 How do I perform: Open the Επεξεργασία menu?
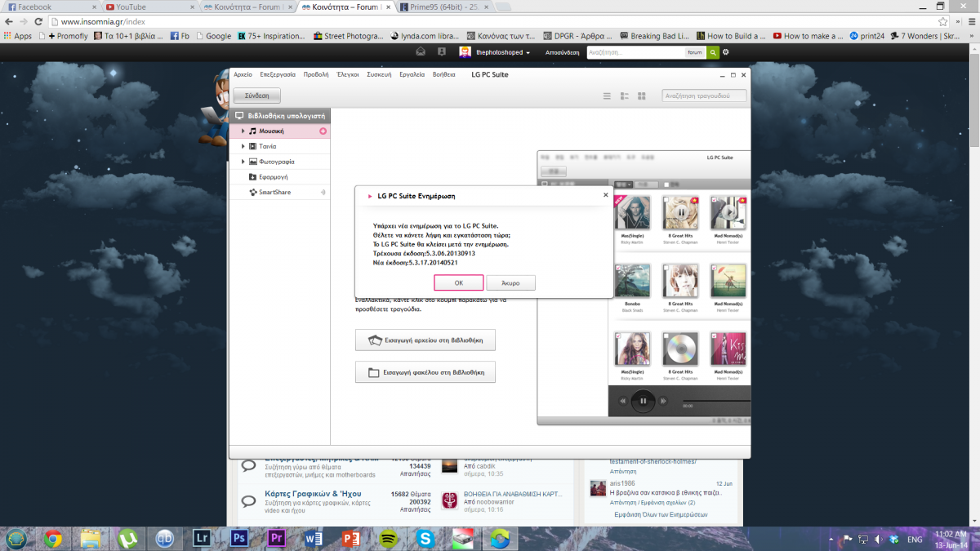(x=278, y=74)
